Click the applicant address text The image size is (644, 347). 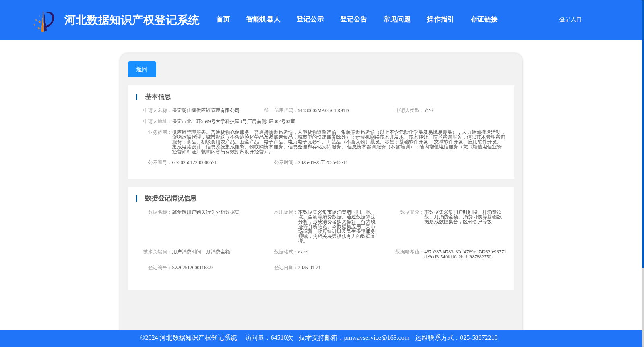(233, 121)
